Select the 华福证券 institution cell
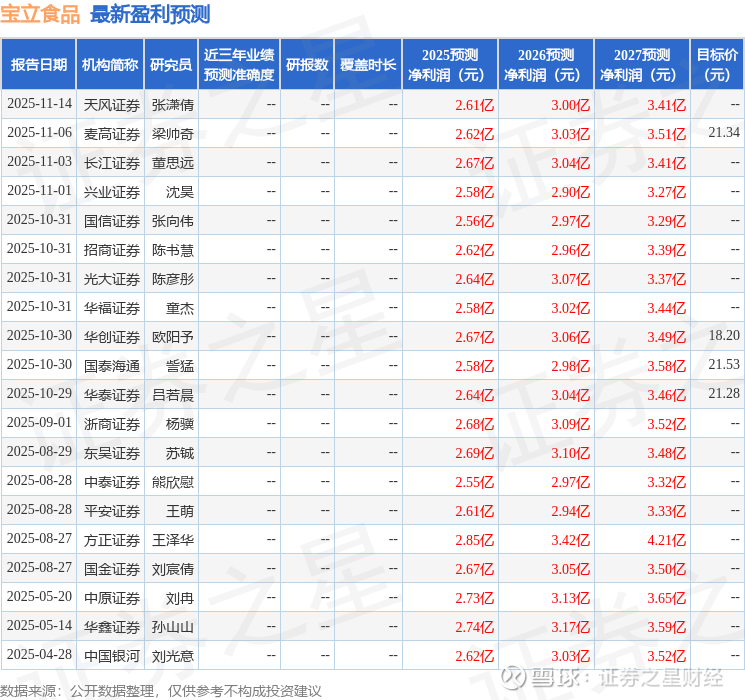 (x=112, y=308)
